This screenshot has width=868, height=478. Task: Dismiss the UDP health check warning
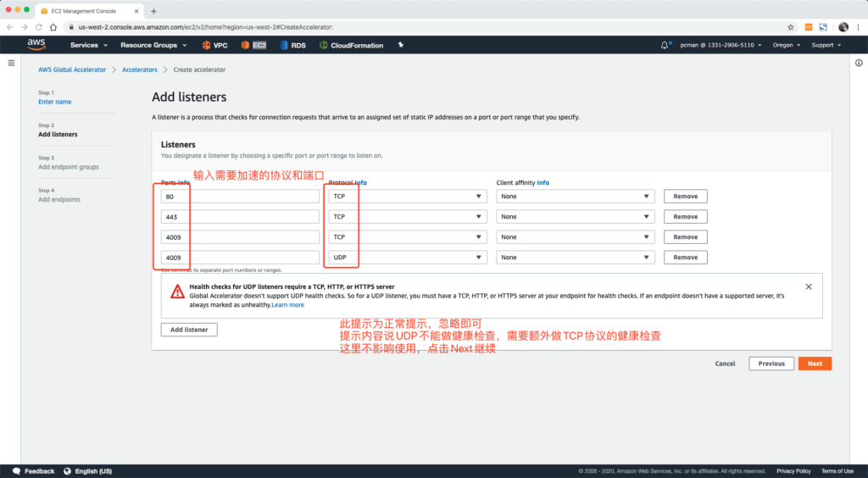(x=808, y=287)
